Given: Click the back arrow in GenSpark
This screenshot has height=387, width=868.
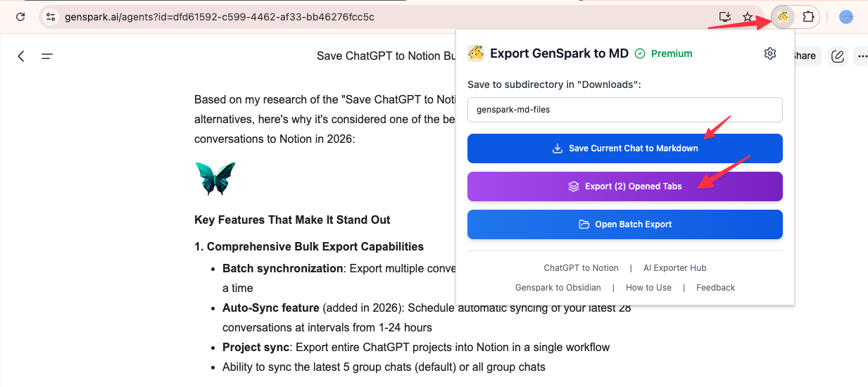Looking at the screenshot, I should [x=21, y=56].
